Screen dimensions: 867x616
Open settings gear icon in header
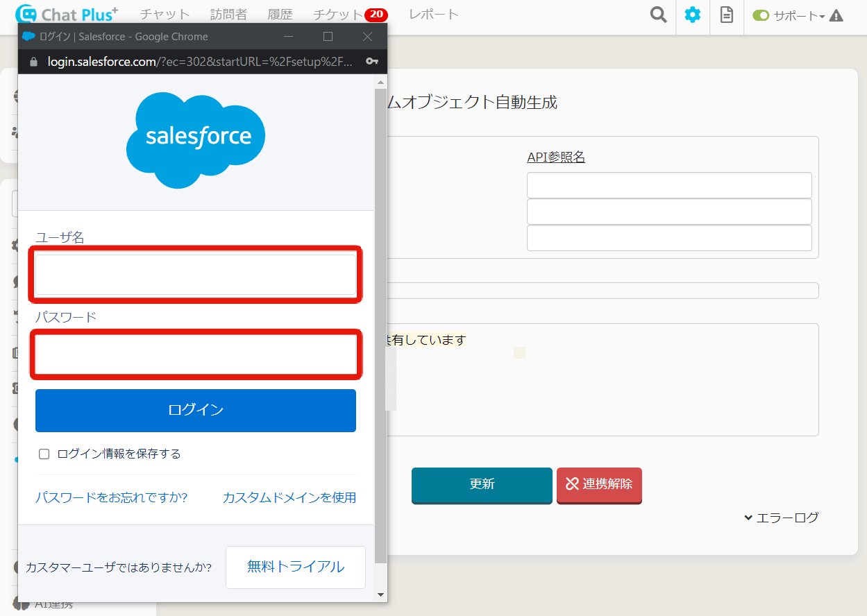[693, 15]
